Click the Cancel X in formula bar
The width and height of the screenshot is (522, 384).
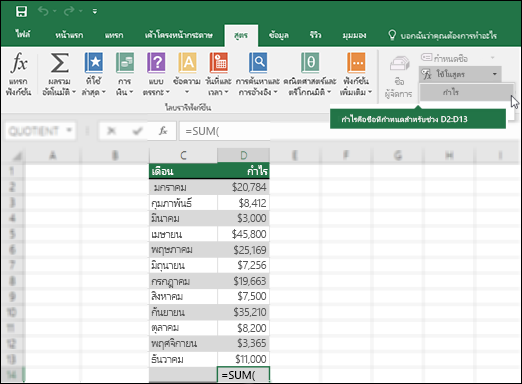click(x=112, y=131)
